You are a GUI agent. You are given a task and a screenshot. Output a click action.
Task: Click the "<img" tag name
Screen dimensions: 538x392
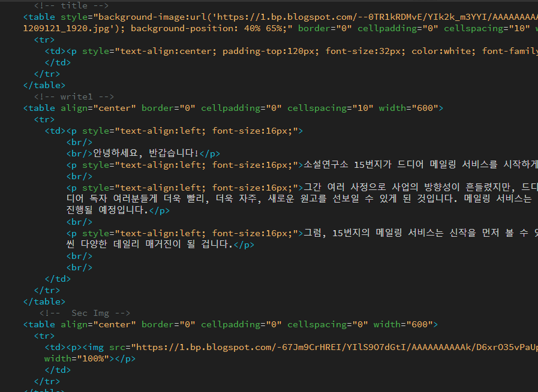pos(93,347)
